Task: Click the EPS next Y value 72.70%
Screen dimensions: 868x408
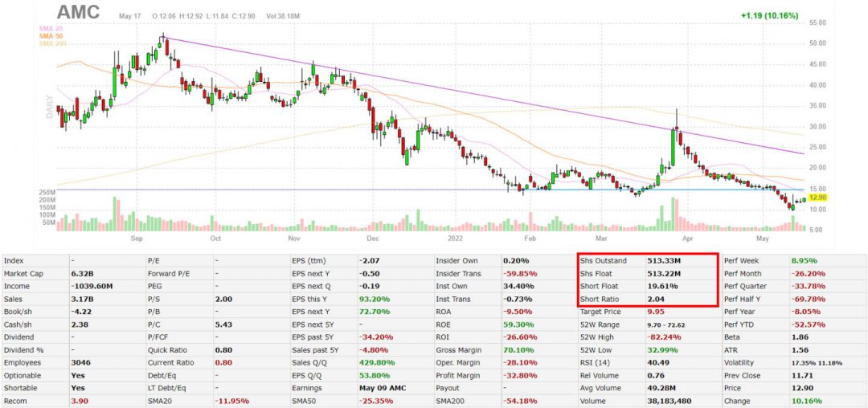Action: click(x=375, y=312)
